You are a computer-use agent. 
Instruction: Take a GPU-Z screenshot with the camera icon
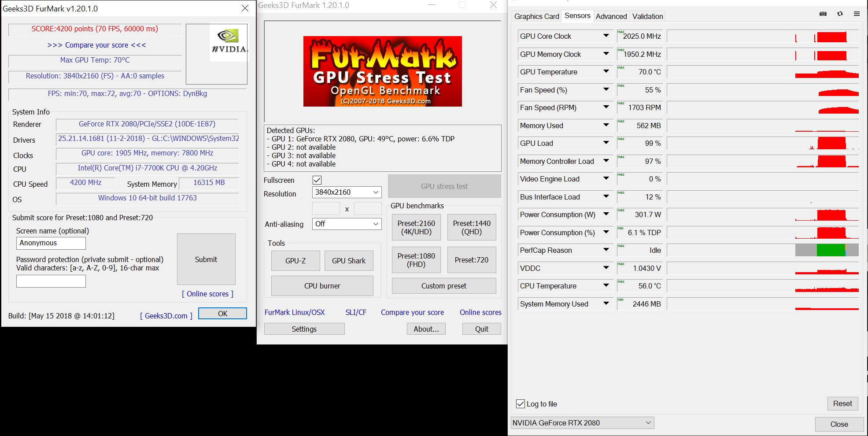823,14
